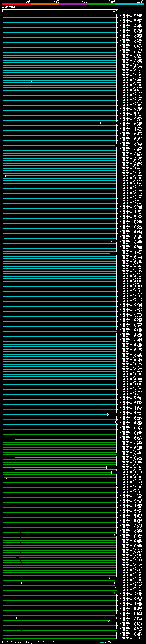The image size is (146, 644).
Task: Select the UniRef100_B9NFF1 label
Action: pyautogui.click(x=131, y=125)
